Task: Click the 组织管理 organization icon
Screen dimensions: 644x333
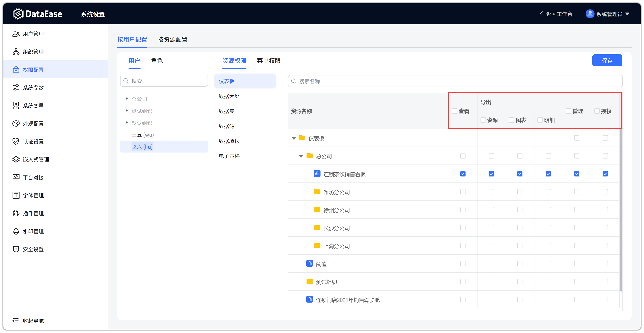Action: tap(16, 52)
